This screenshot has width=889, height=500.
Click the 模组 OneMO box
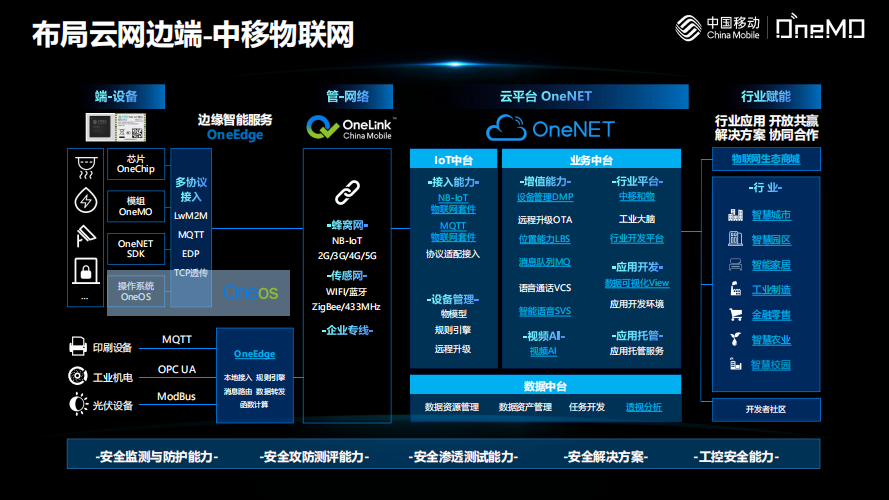click(x=136, y=206)
